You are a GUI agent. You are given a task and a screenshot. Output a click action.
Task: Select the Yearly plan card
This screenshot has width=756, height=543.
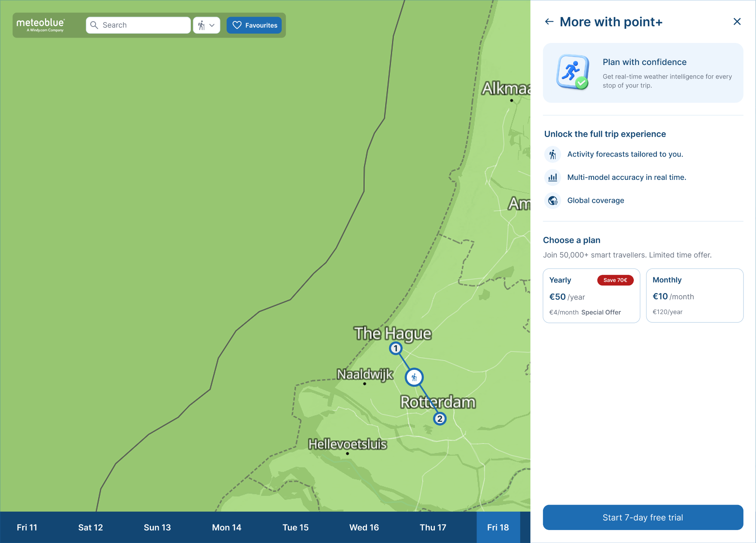tap(591, 296)
